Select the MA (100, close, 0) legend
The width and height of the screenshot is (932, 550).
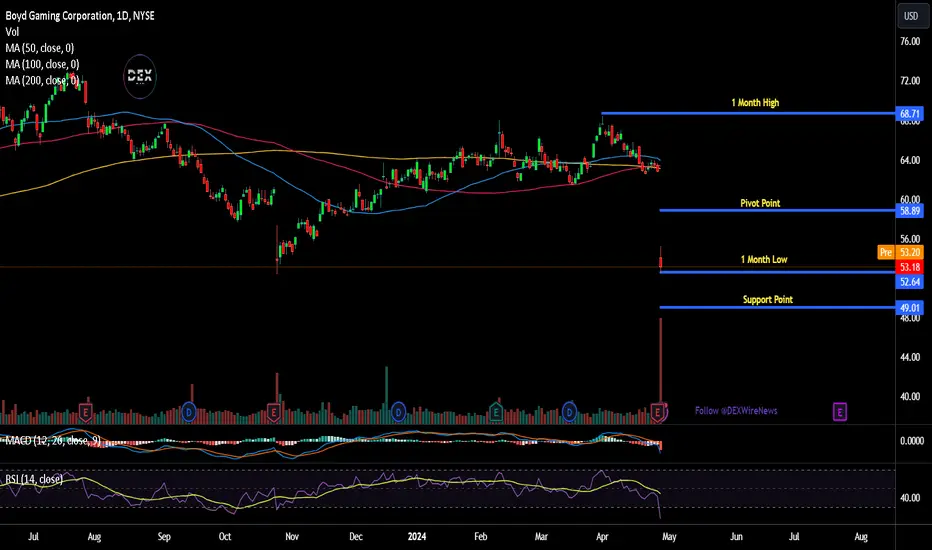click(x=42, y=64)
